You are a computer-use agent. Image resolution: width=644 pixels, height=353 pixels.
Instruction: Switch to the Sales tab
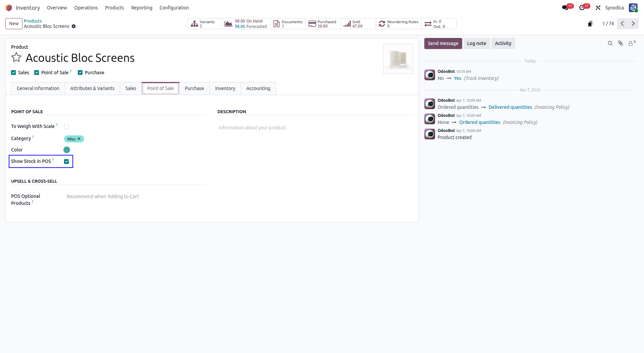tap(131, 88)
